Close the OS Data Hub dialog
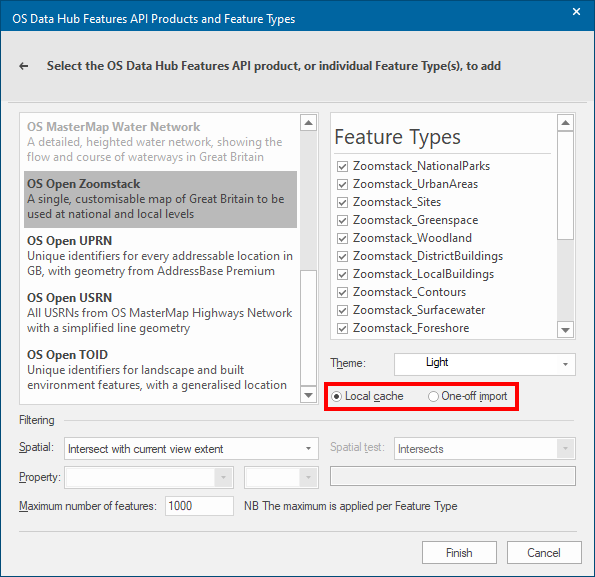The height and width of the screenshot is (577, 595). click(x=576, y=12)
